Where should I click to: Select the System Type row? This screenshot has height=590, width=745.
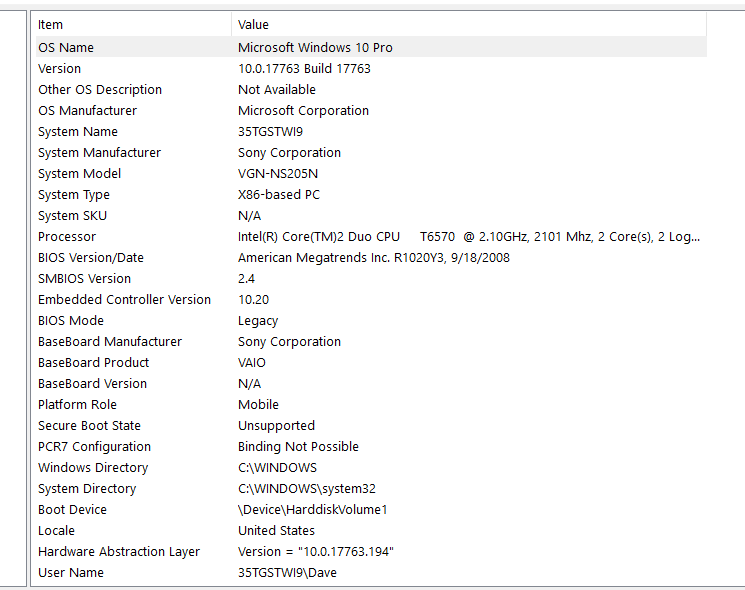(74, 194)
